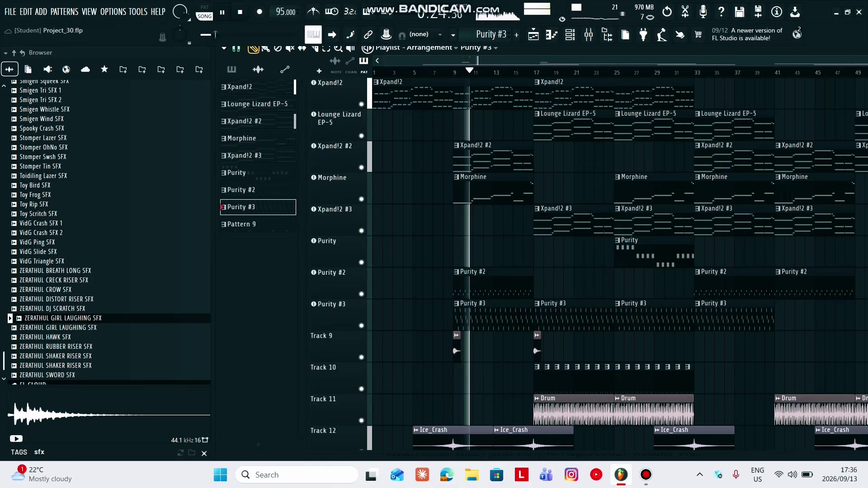The height and width of the screenshot is (488, 868).
Task: Click the cloud icon in Browser tabs
Action: point(85,69)
